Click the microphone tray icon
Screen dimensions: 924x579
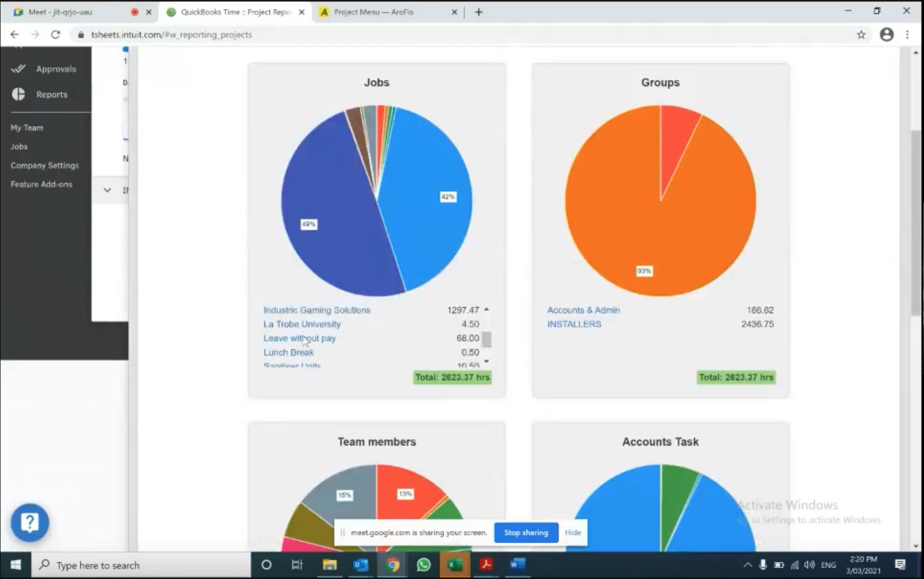click(x=763, y=565)
